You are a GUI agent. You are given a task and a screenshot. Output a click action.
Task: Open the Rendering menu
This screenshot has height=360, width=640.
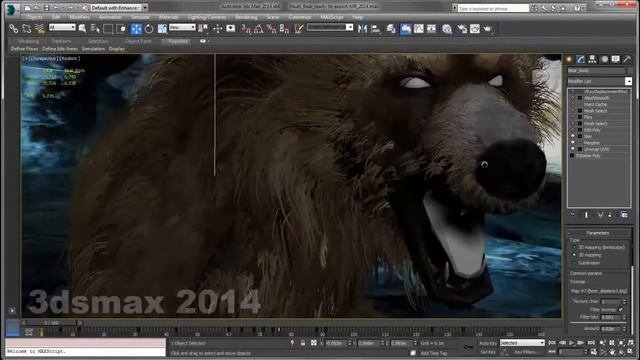[x=246, y=17]
